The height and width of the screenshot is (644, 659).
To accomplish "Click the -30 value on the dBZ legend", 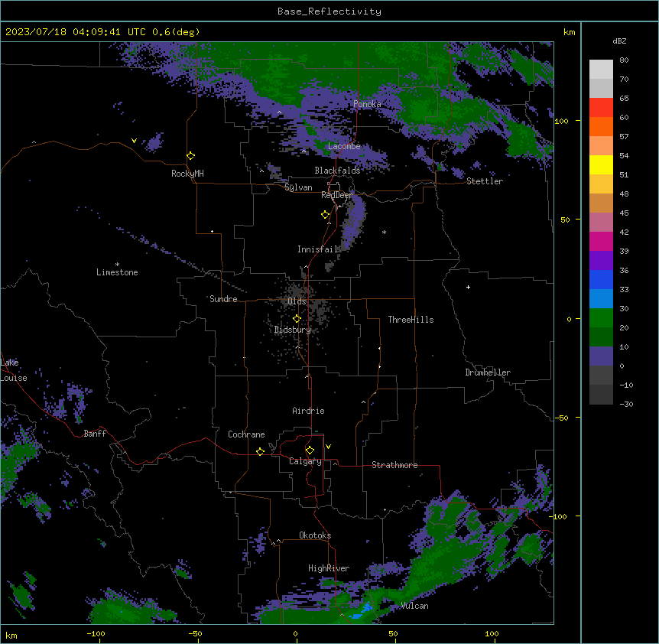I will tap(626, 404).
